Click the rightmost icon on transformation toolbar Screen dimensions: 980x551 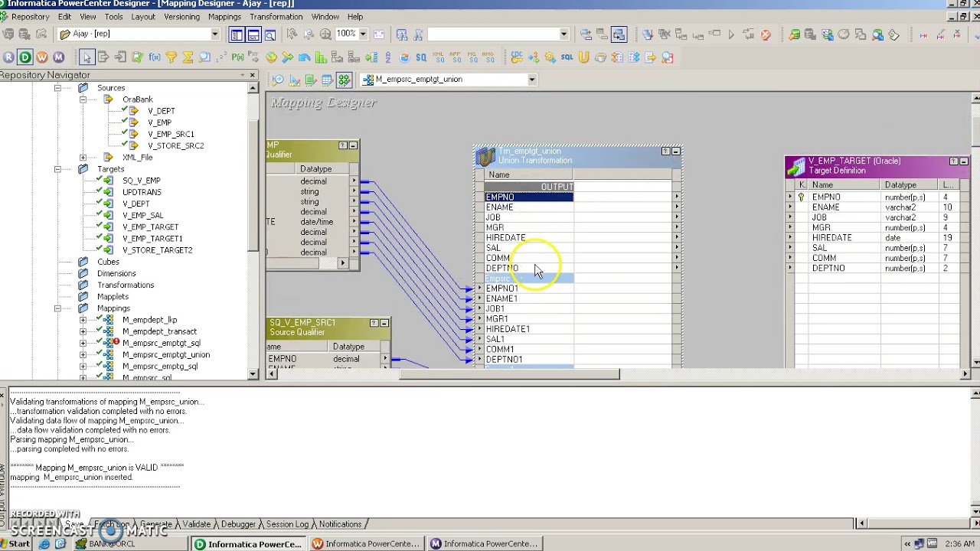click(x=668, y=57)
